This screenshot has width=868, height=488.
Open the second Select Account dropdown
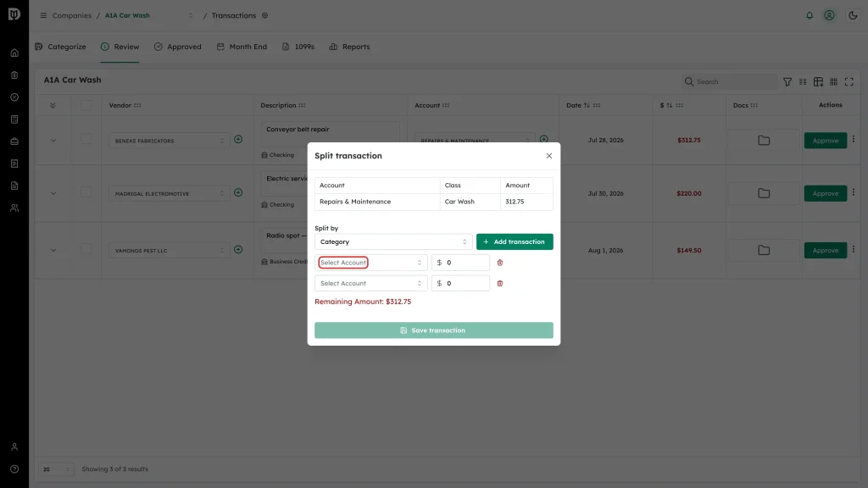click(x=371, y=283)
